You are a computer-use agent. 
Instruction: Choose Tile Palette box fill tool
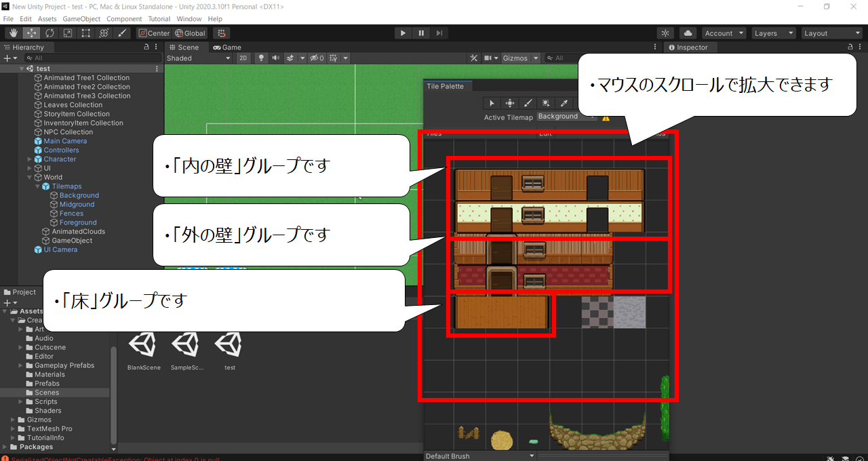point(545,103)
